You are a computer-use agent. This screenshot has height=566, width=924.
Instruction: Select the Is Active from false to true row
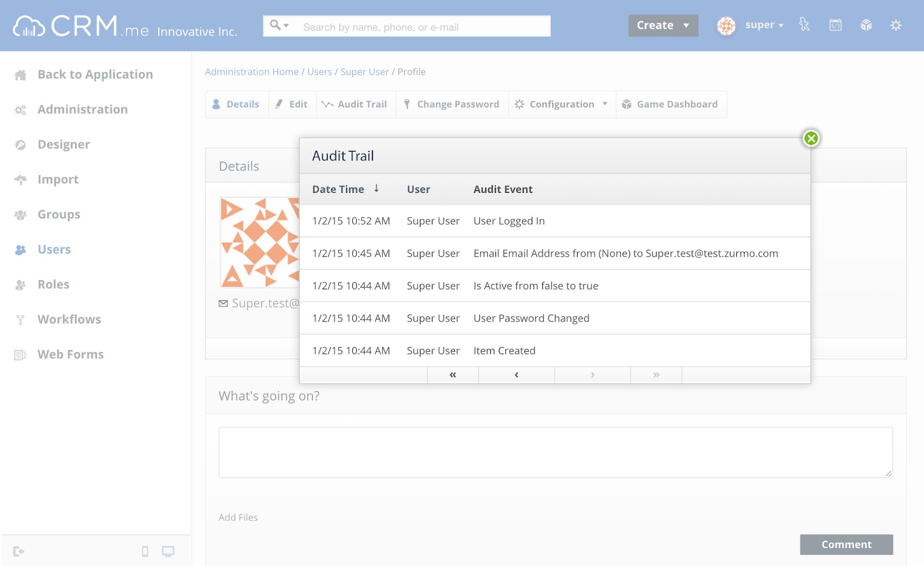[555, 286]
